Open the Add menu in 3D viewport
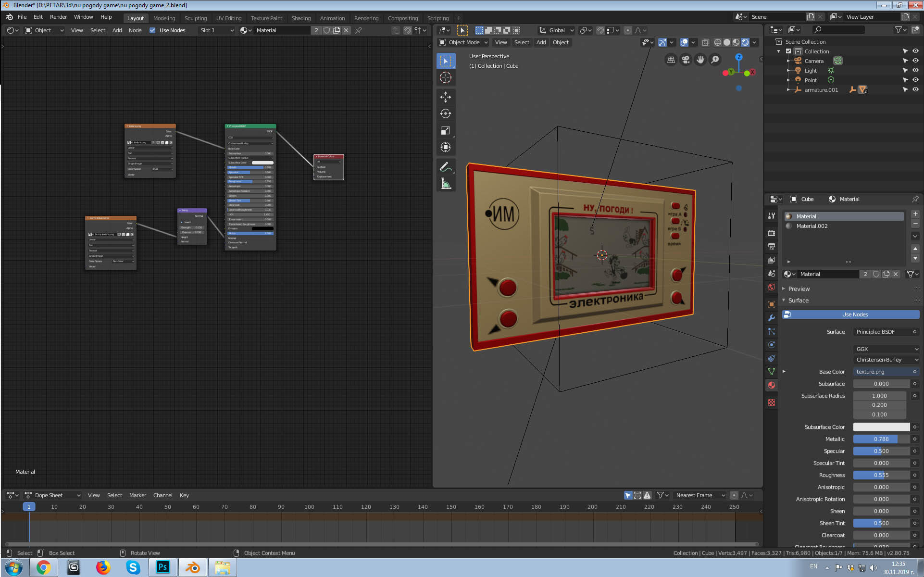 tap(541, 42)
